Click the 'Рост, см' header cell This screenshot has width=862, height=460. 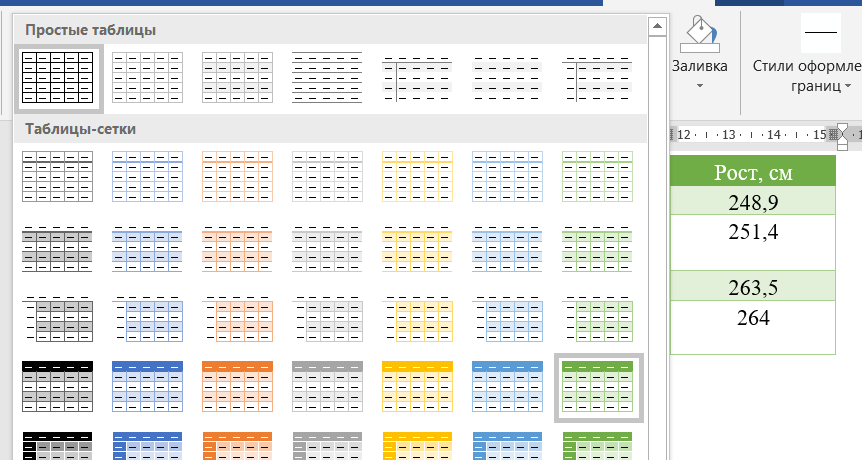pos(753,171)
